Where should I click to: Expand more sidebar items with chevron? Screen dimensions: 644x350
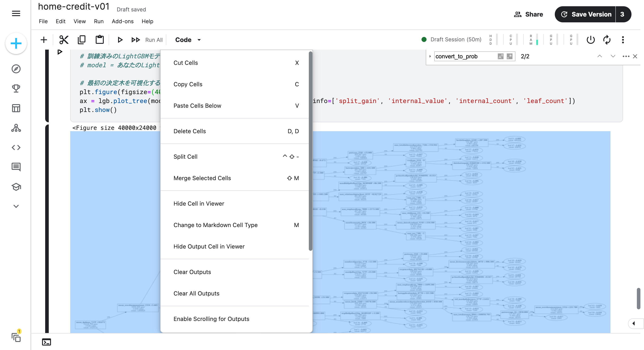point(16,206)
